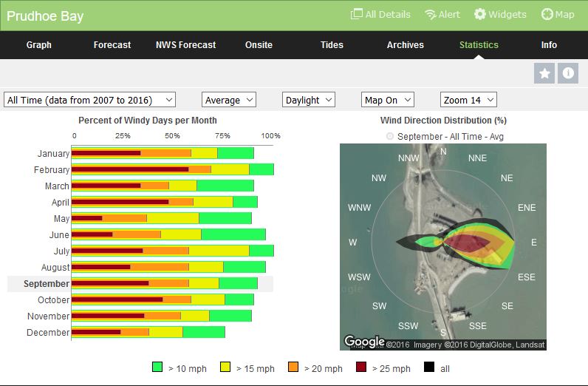Open the Daylight dropdown

pos(308,100)
